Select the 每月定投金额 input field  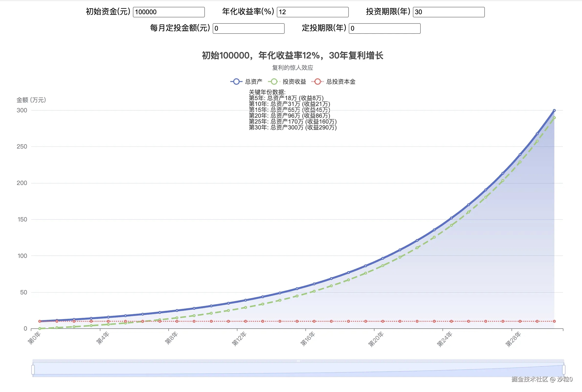(248, 28)
